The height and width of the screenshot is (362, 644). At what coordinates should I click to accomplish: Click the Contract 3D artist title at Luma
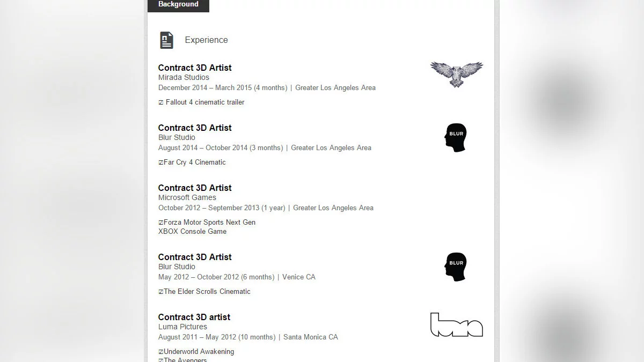[x=194, y=317]
